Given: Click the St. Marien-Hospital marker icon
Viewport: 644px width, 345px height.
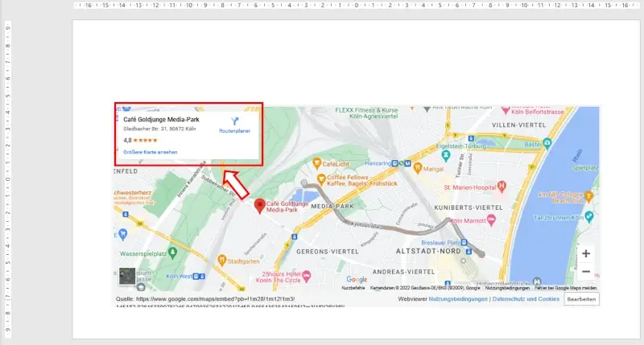Looking at the screenshot, I should pyautogui.click(x=502, y=187).
